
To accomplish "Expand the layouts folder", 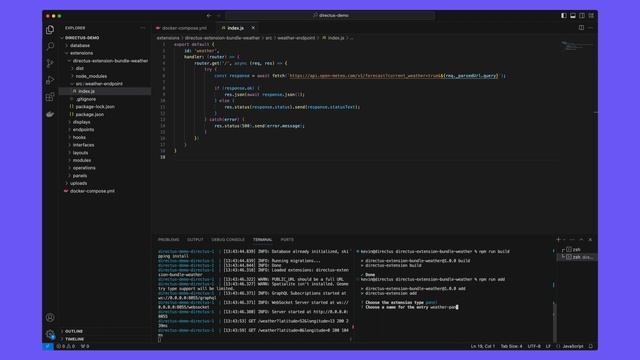I will [x=80, y=153].
